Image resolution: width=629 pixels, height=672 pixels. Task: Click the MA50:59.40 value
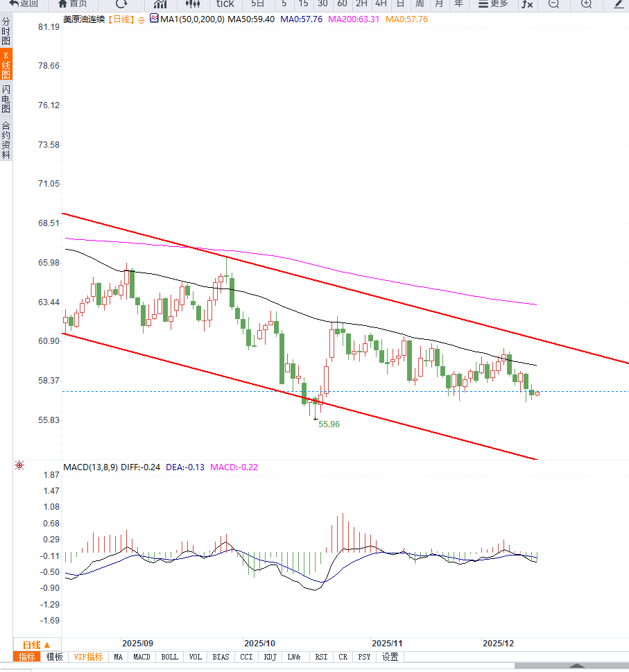(251, 19)
